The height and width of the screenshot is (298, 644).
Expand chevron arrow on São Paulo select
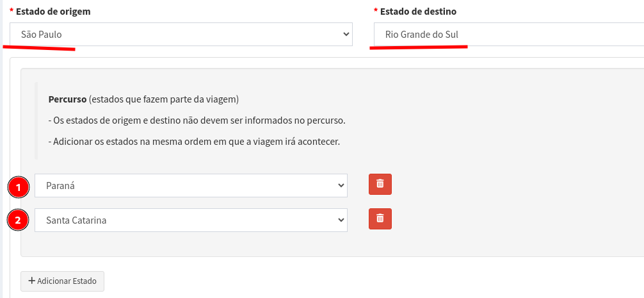point(346,35)
